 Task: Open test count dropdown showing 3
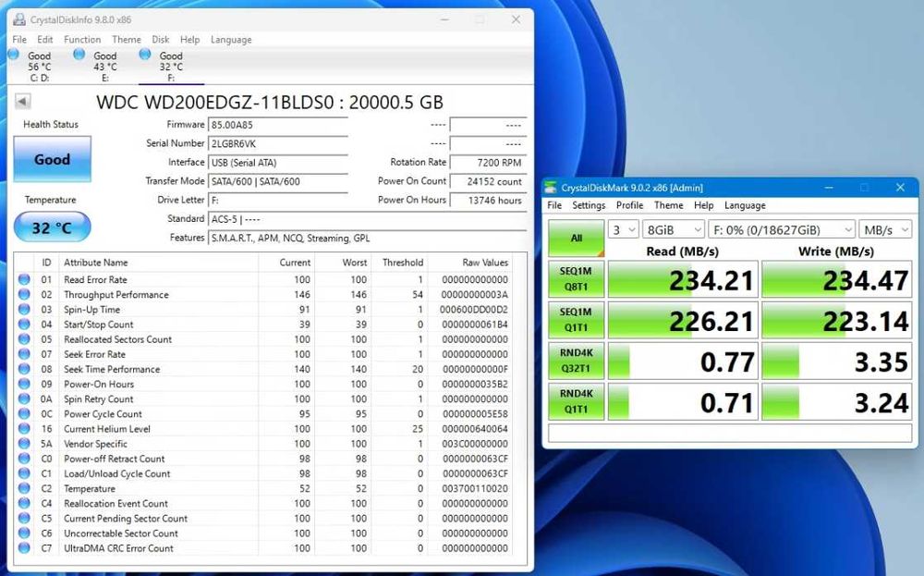(623, 230)
